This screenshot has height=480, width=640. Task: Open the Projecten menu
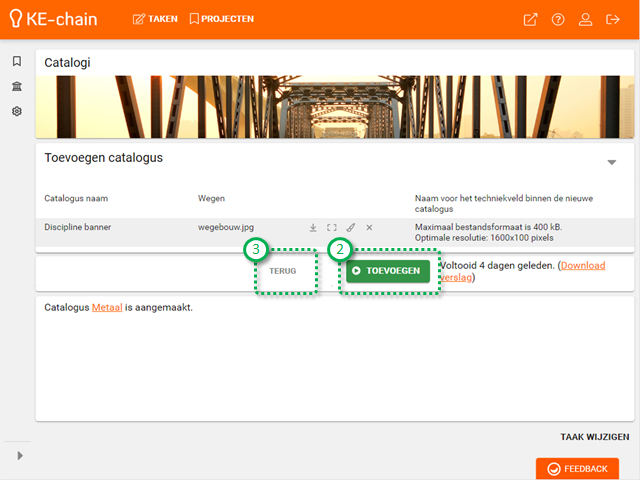[221, 19]
